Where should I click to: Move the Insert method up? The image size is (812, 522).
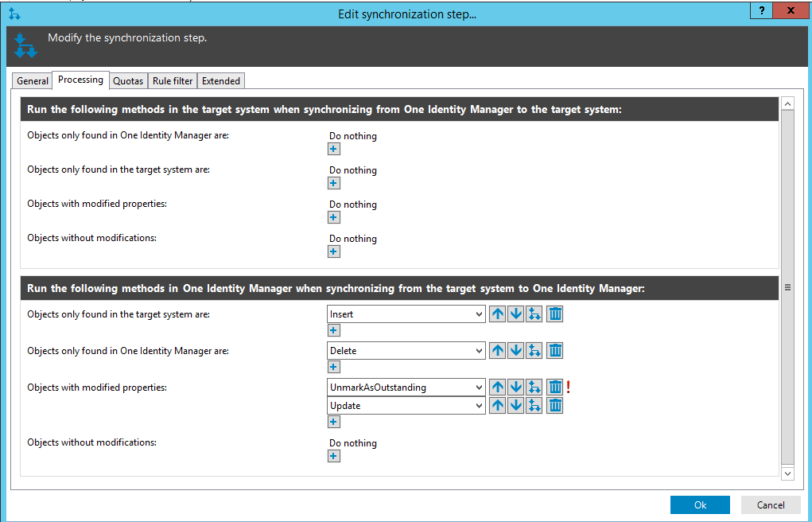[497, 314]
